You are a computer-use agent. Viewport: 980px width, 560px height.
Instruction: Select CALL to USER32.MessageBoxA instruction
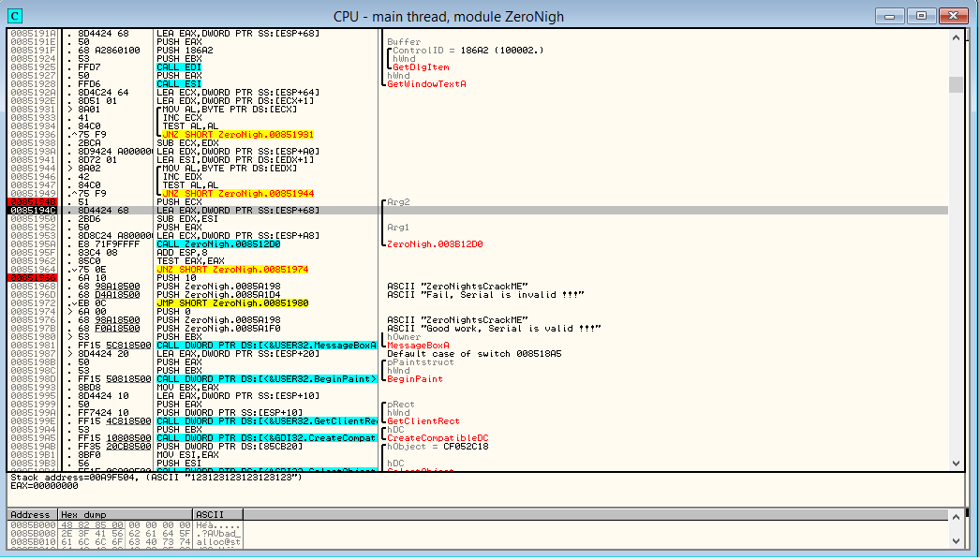pyautogui.click(x=266, y=346)
